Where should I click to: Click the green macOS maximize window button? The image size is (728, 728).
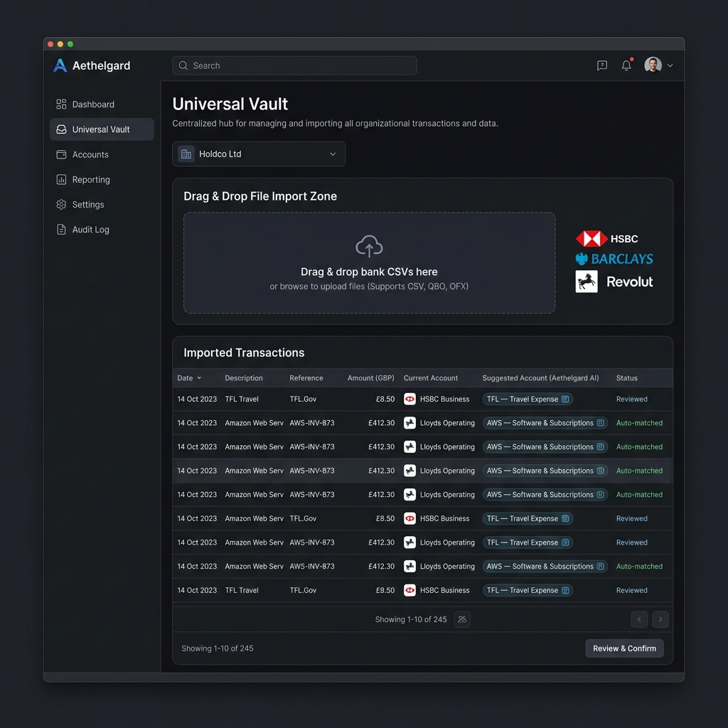click(x=70, y=44)
